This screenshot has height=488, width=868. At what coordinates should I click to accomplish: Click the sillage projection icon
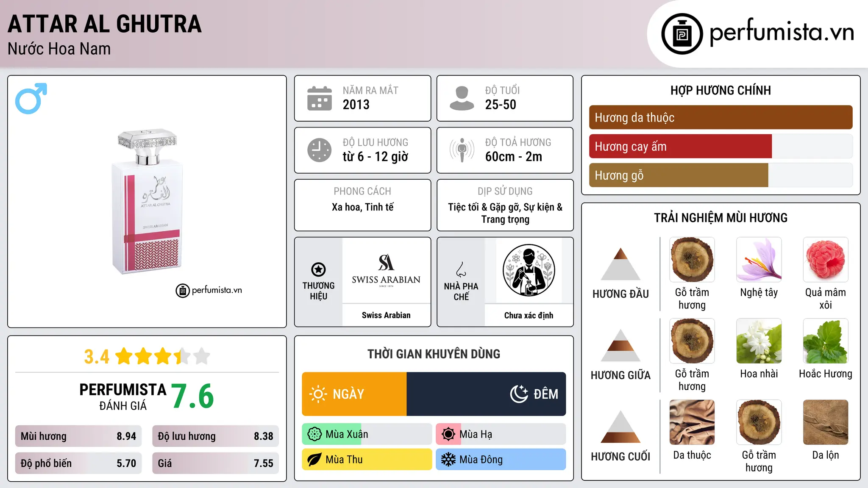[x=462, y=150]
